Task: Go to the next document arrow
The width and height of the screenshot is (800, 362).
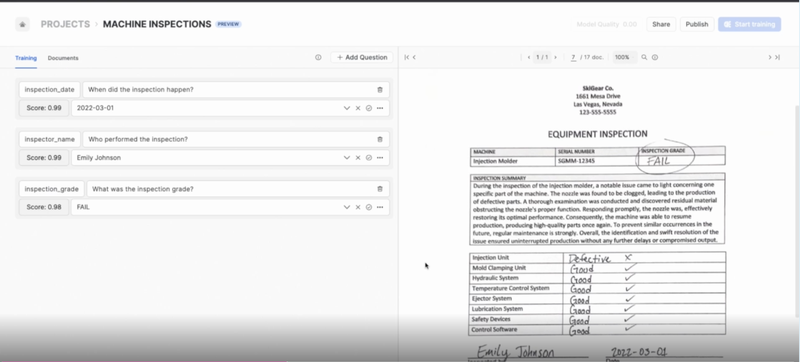Action: (769, 58)
